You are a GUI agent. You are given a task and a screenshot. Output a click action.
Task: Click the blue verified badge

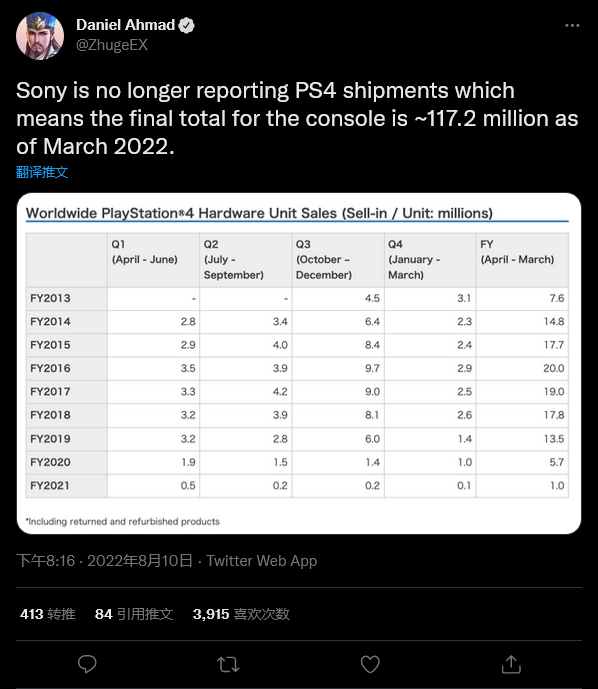point(186,25)
